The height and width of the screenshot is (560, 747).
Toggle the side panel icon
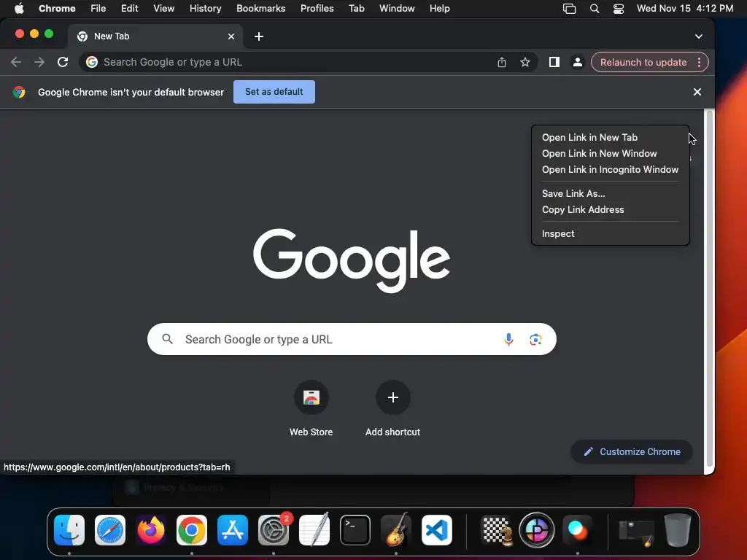coord(554,62)
